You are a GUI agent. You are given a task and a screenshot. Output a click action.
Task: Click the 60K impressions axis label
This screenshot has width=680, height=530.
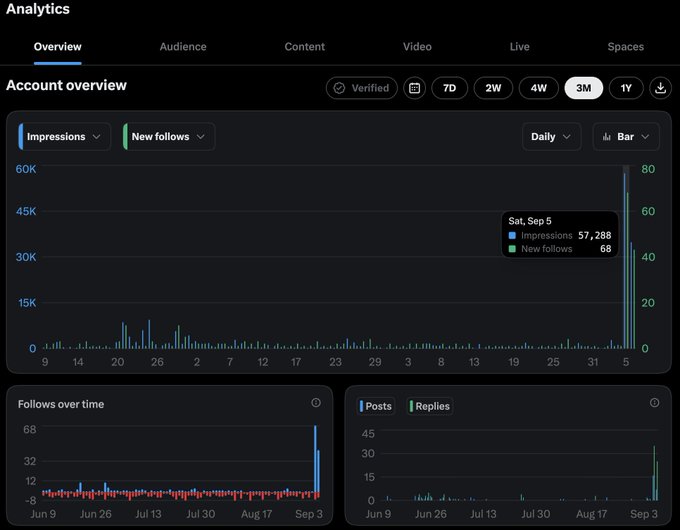pos(26,169)
